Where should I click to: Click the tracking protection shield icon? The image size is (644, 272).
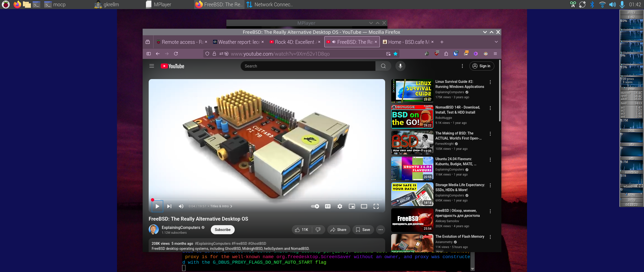[x=207, y=54]
